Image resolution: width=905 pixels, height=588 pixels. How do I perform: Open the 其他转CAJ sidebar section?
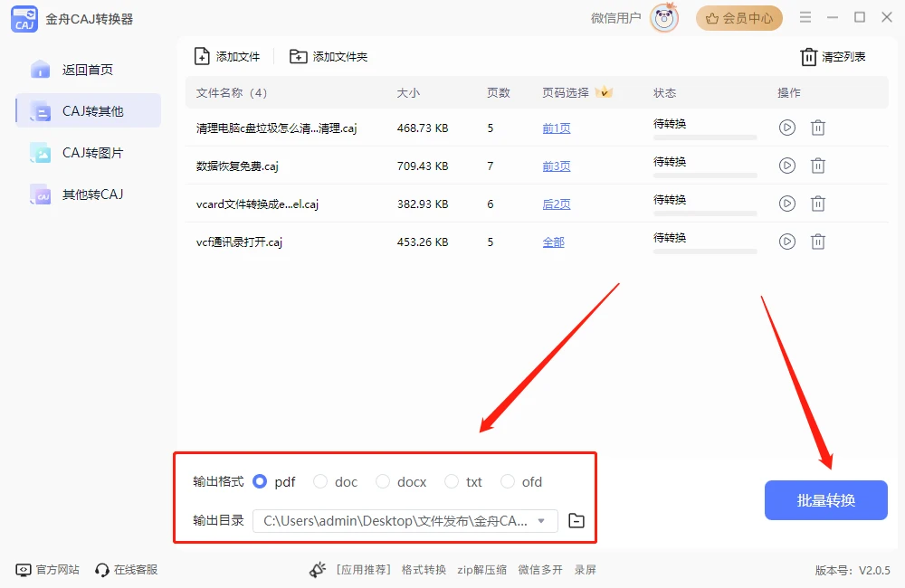[89, 194]
